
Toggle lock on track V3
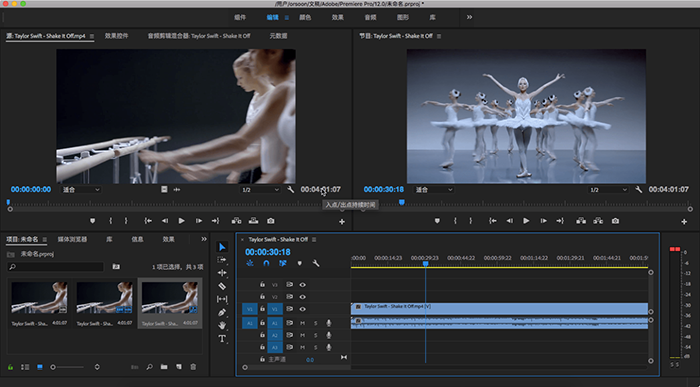point(262,284)
